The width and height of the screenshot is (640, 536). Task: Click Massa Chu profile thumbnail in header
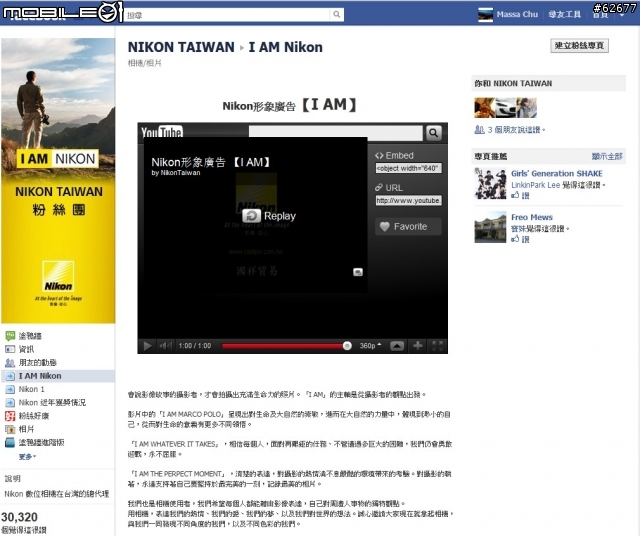(x=485, y=15)
